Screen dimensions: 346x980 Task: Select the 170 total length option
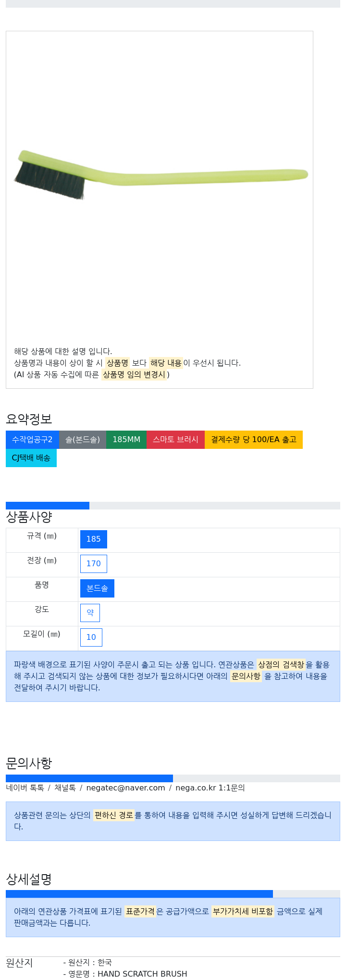click(x=94, y=564)
